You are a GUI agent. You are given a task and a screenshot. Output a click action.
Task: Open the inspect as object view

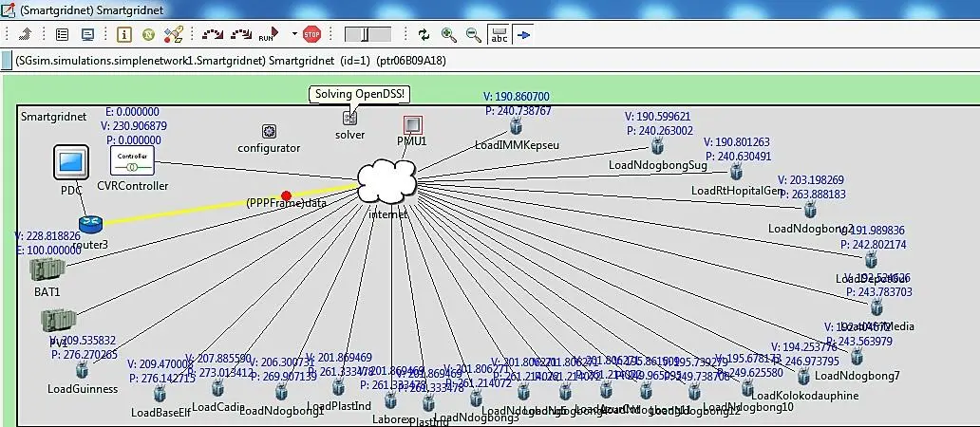[62, 35]
